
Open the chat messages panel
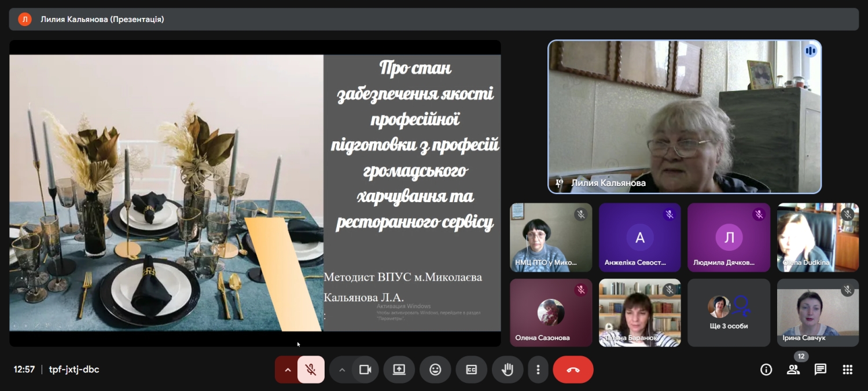[820, 370]
